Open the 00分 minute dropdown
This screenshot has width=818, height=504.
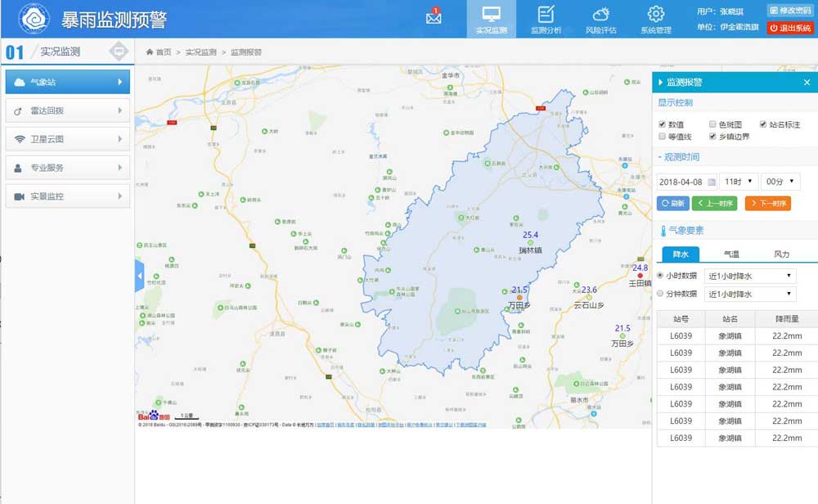(780, 182)
